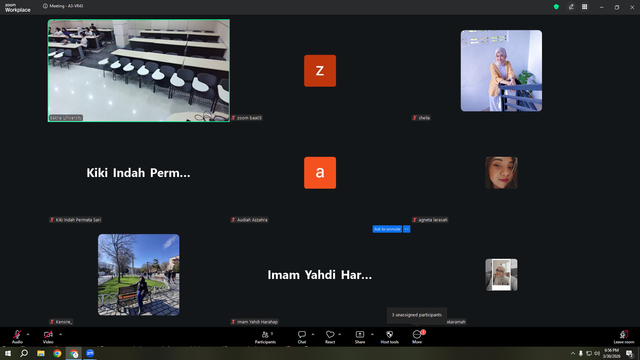The height and width of the screenshot is (360, 640).
Task: Click the 'Imam Yahdi Har...' name tile
Action: (320, 275)
